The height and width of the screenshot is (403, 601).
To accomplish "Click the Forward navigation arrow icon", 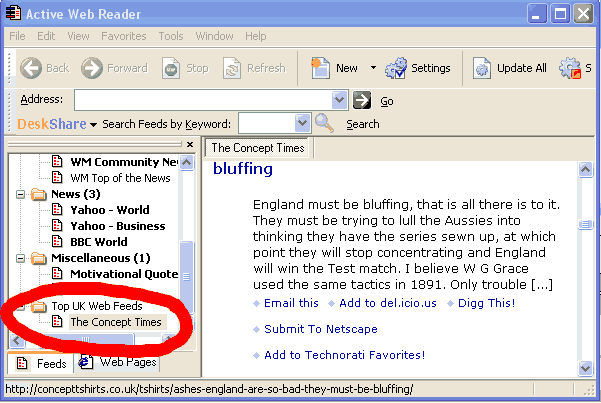I will point(92,68).
